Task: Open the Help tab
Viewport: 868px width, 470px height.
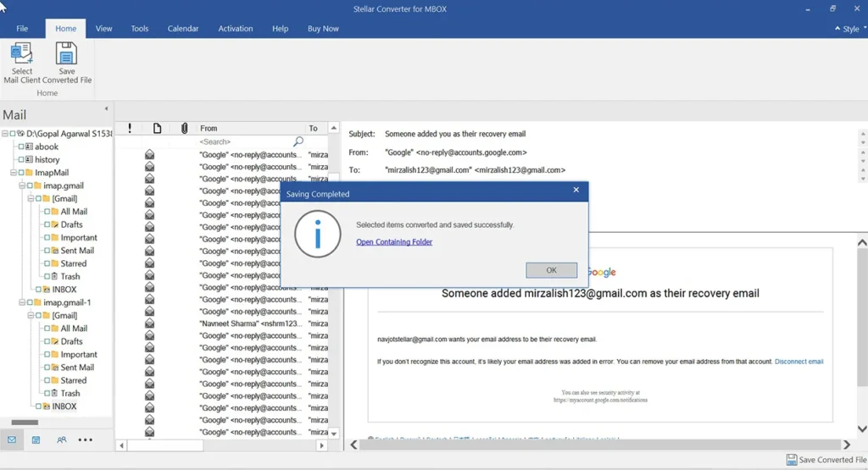Action: pos(280,29)
